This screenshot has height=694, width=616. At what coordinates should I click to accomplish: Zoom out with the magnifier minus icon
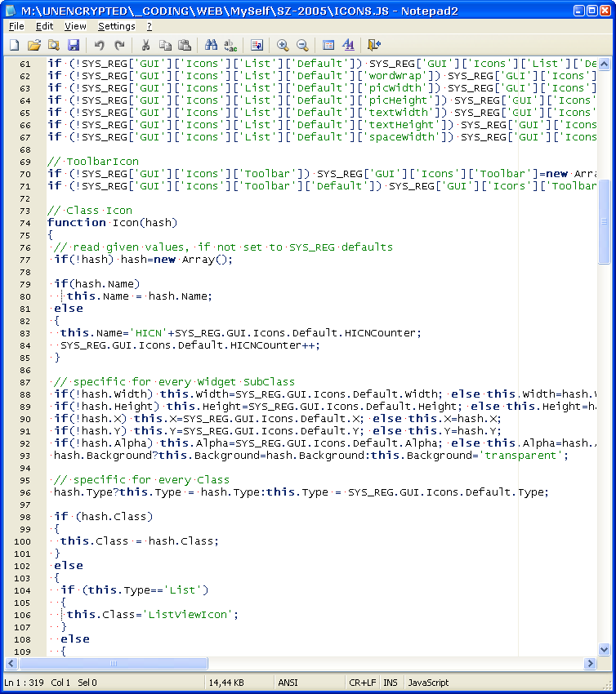click(302, 45)
